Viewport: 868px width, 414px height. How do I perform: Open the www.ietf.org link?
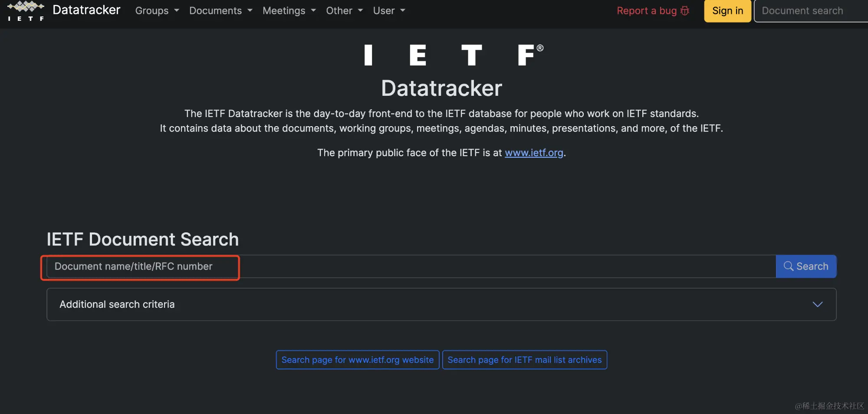pos(534,153)
